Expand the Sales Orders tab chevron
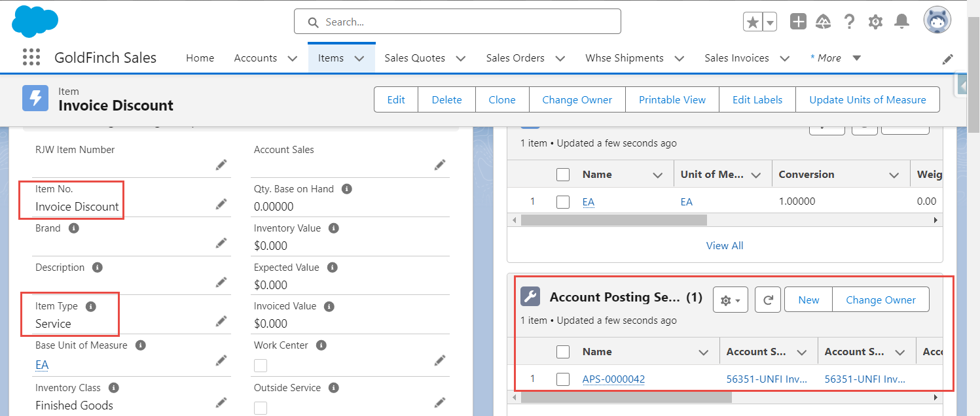 (x=560, y=58)
